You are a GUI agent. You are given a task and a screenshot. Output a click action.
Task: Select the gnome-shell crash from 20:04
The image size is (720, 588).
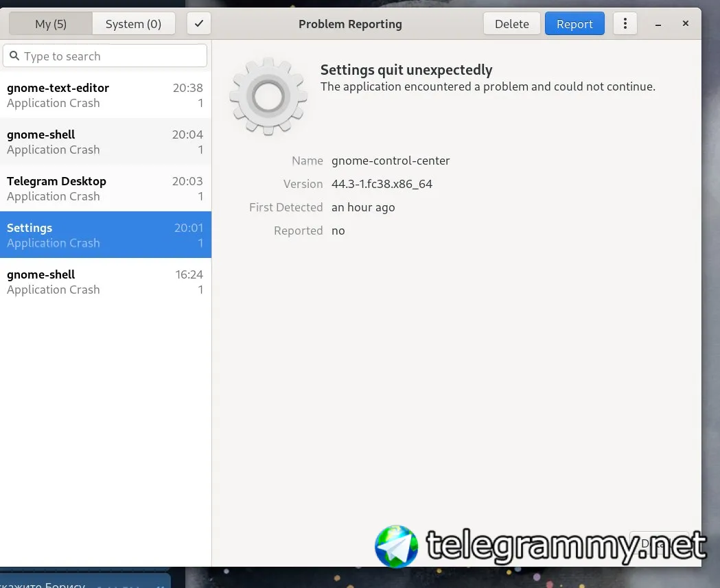pyautogui.click(x=106, y=142)
